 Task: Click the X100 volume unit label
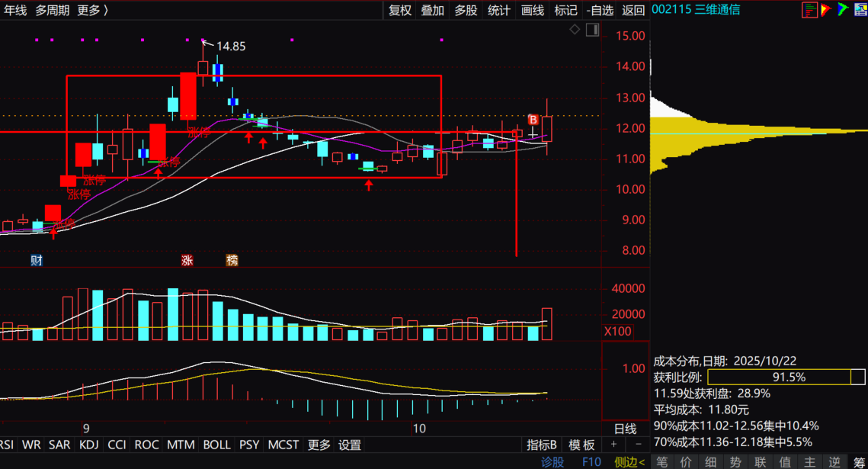[617, 331]
